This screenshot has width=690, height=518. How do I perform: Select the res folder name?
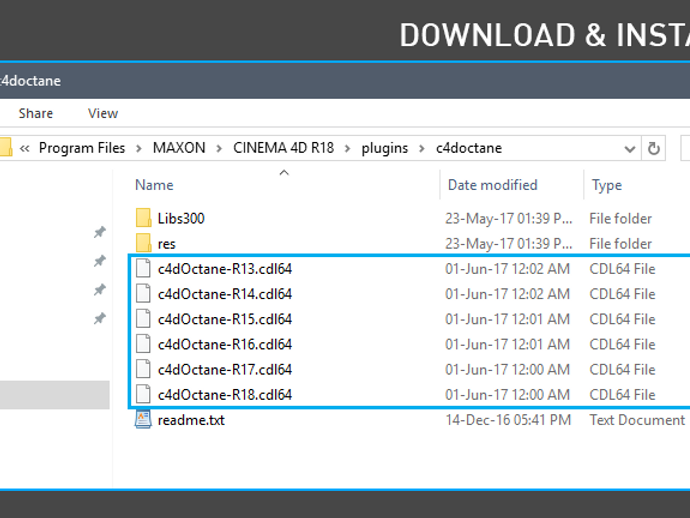tap(166, 244)
